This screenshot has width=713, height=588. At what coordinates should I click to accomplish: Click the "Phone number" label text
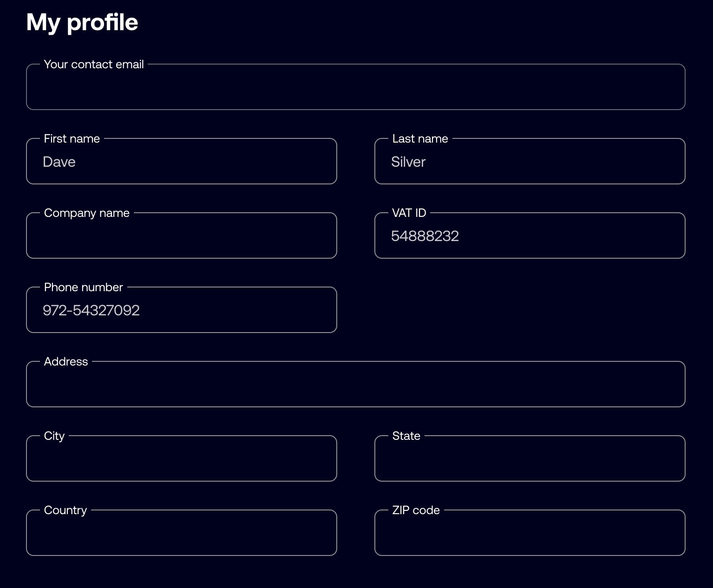coord(84,287)
